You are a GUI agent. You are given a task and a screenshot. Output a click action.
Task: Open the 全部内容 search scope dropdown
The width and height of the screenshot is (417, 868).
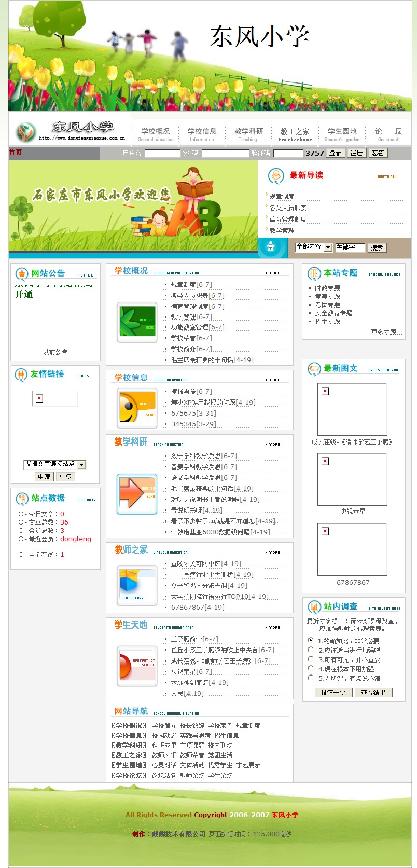[328, 247]
